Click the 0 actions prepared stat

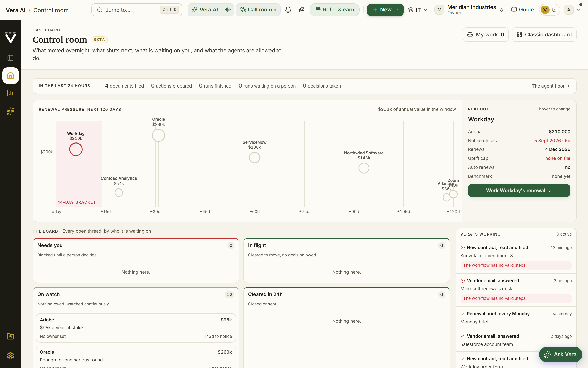coord(171,86)
